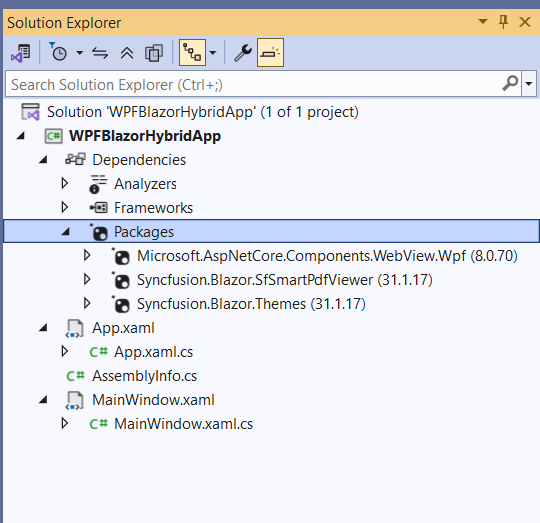The image size is (540, 523).
Task: Click the Analyzers icon
Action: pyautogui.click(x=98, y=184)
